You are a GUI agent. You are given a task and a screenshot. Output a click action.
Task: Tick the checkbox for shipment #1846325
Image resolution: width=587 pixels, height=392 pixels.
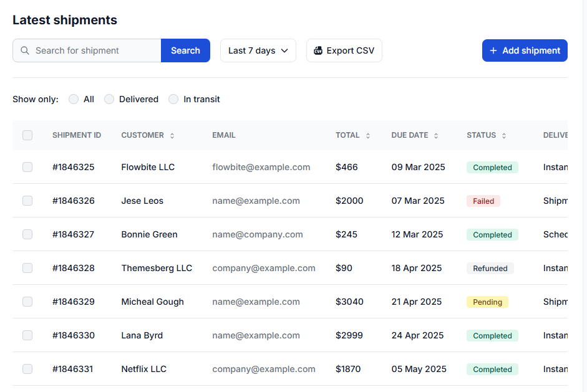(27, 167)
